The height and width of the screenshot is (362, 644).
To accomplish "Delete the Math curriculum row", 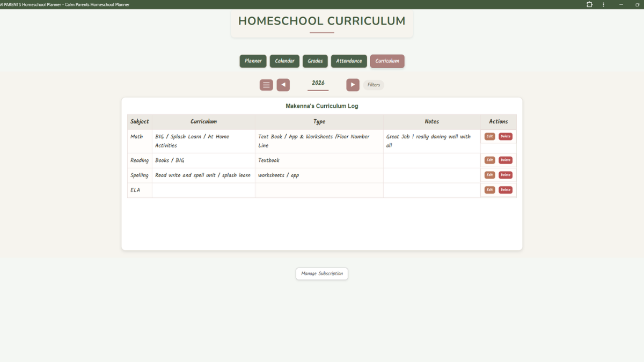I will (x=506, y=136).
